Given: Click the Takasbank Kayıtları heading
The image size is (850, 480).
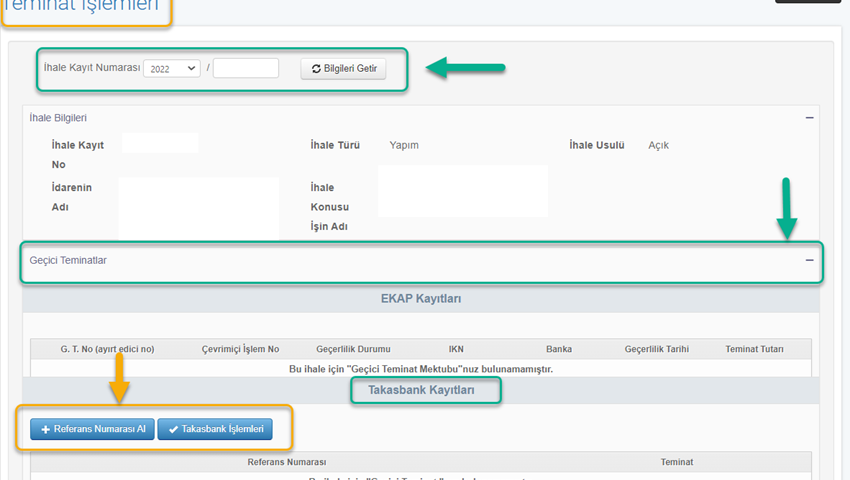Looking at the screenshot, I should point(425,389).
